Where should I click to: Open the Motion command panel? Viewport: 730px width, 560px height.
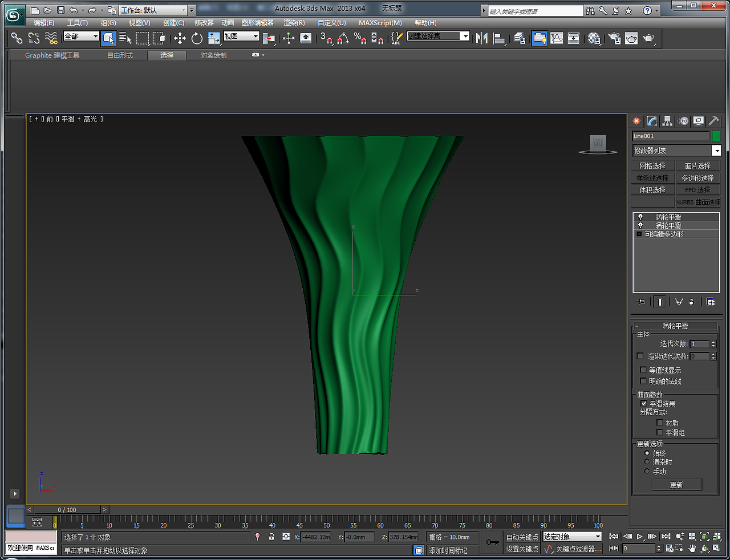pos(683,121)
